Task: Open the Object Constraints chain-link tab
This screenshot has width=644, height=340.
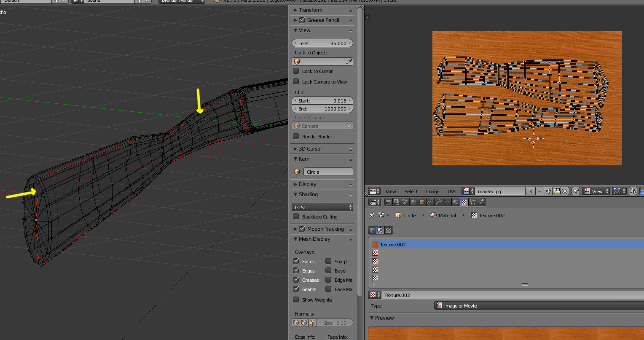Action: pos(430,202)
